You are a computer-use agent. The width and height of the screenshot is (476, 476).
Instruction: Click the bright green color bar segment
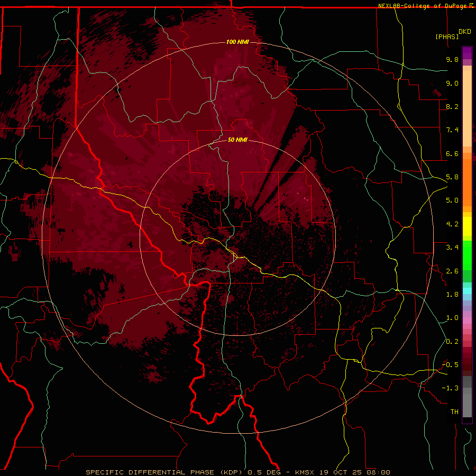click(467, 255)
